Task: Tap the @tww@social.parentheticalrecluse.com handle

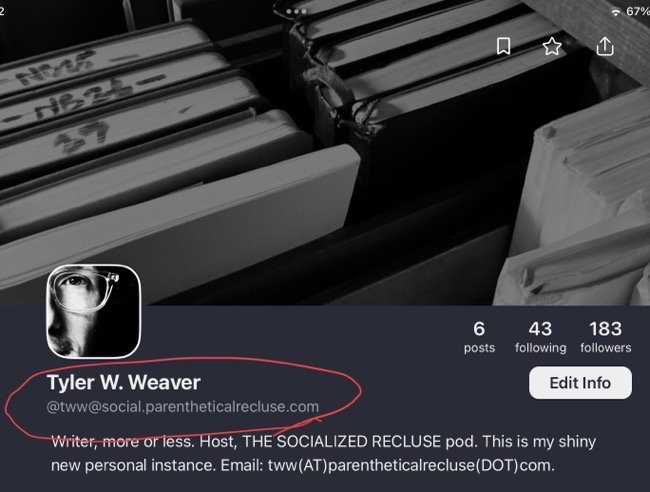Action: click(183, 407)
